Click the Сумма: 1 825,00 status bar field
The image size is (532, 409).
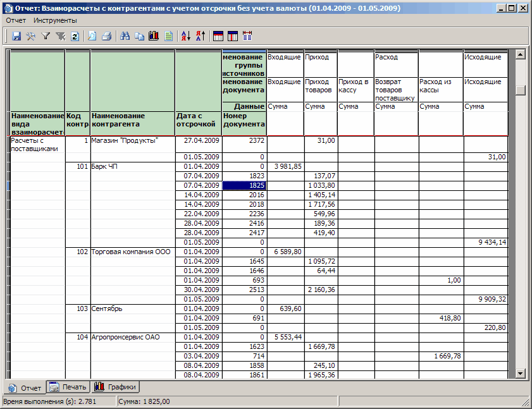point(227,401)
